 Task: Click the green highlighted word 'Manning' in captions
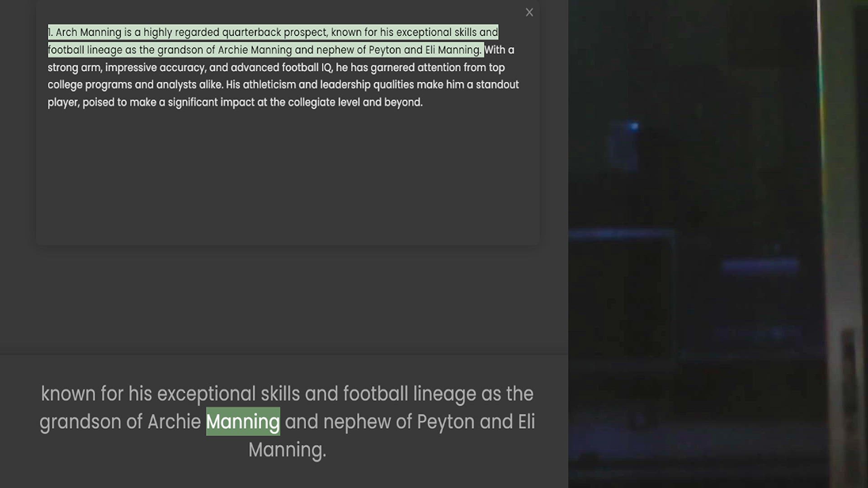click(x=243, y=422)
